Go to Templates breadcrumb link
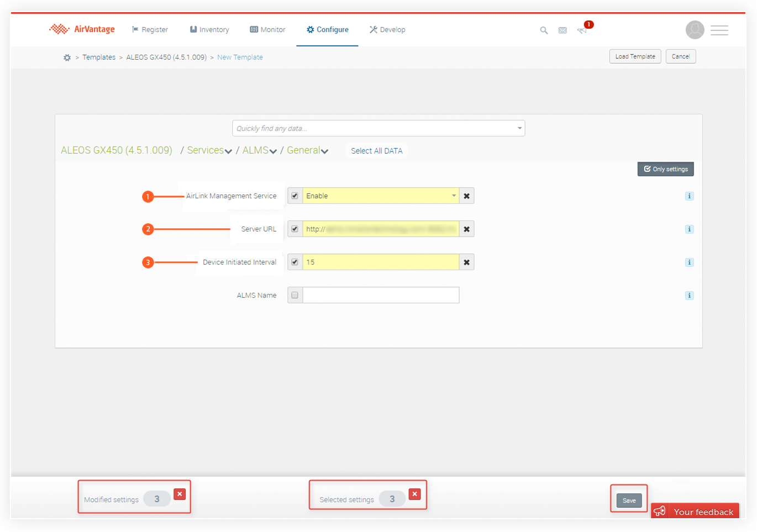The width and height of the screenshot is (757, 532). [x=99, y=57]
